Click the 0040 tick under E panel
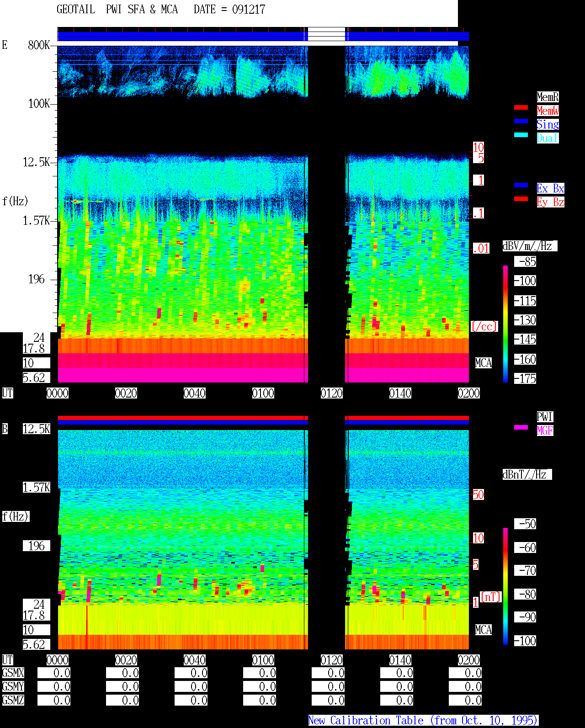Screen dimensions: 585x728 coord(195,393)
